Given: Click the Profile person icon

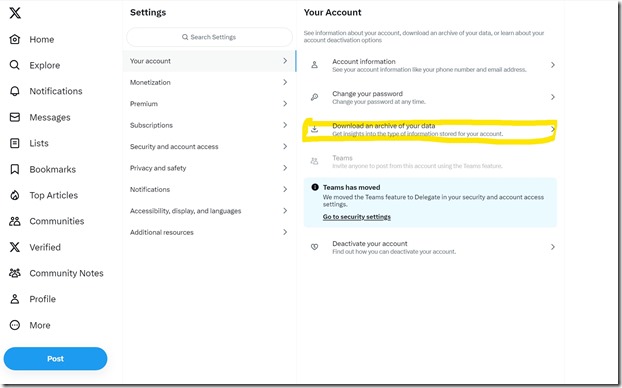Looking at the screenshot, I should tap(15, 299).
